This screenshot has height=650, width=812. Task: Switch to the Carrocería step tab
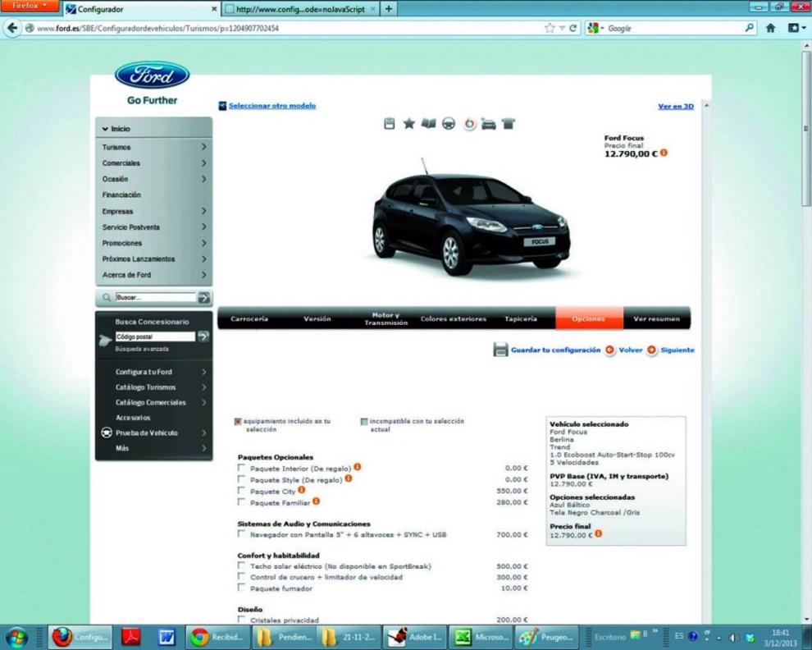(x=249, y=318)
